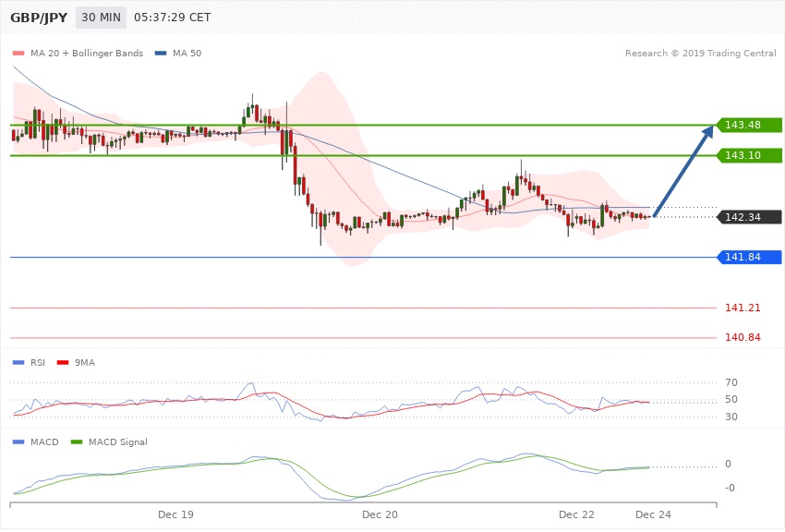Image resolution: width=785 pixels, height=532 pixels.
Task: Click the GBP/JPY symbol title
Action: pos(36,18)
